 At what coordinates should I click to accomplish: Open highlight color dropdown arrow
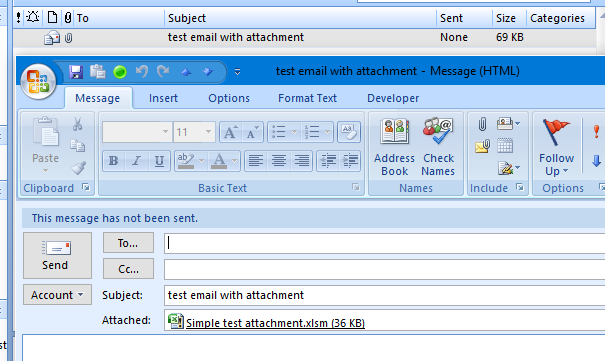point(202,160)
